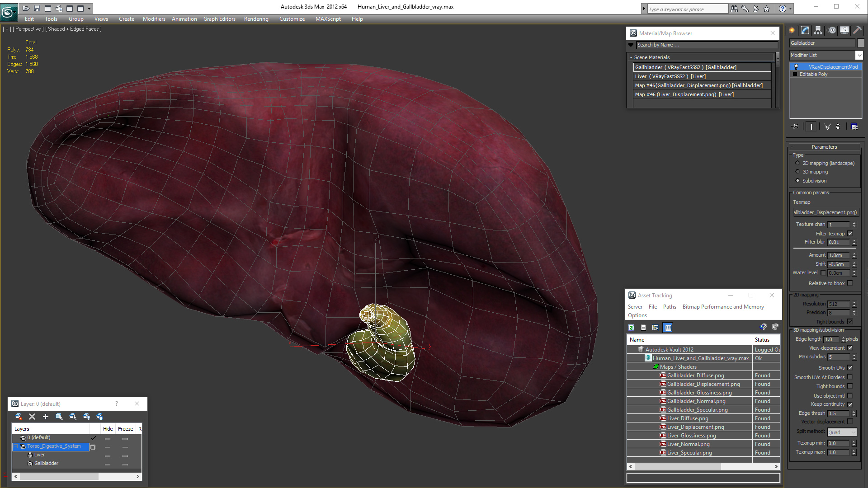868x488 pixels.
Task: Click the Perspective viewport label
Action: click(28, 29)
